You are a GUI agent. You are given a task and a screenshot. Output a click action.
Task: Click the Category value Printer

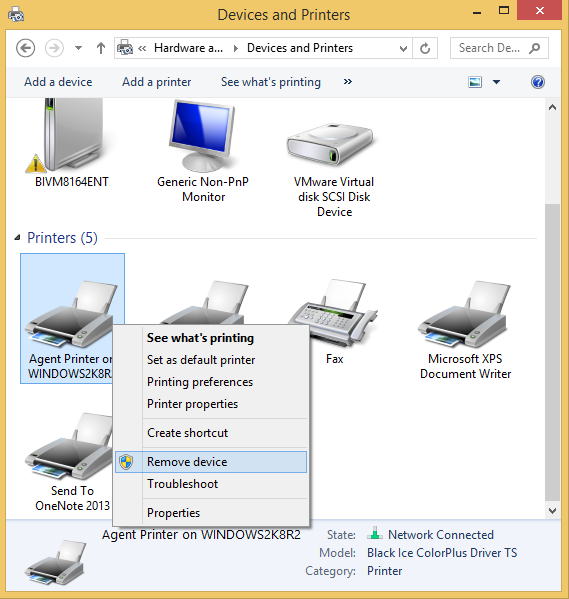384,571
